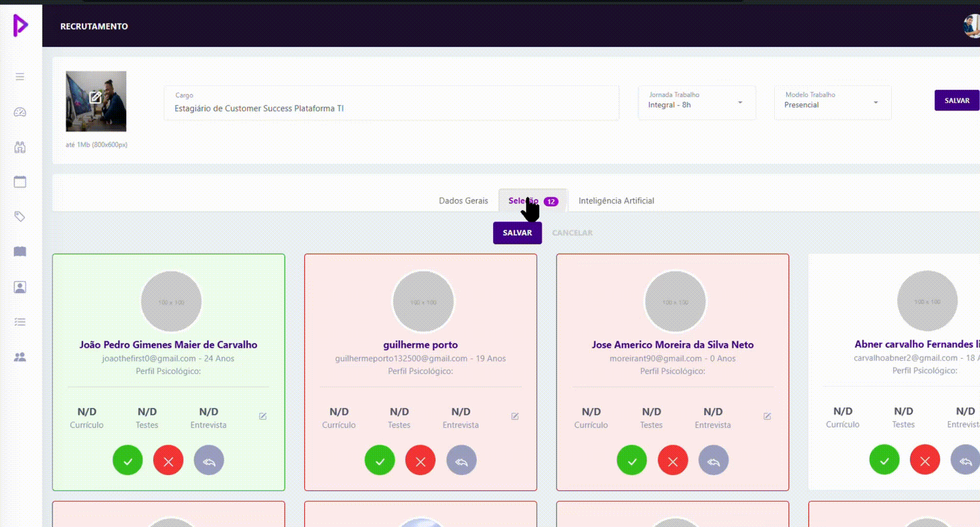980x527 pixels.
Task: Click the edit icon on the job photo
Action: (x=96, y=98)
